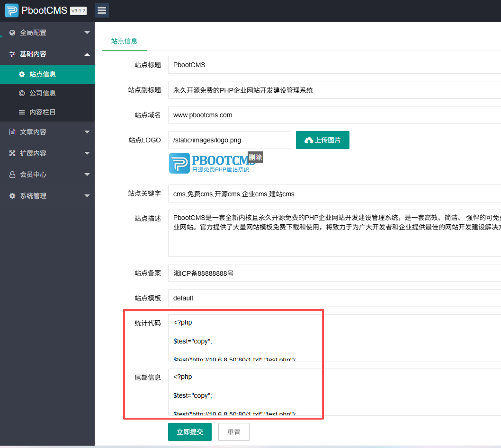Focus the 尾部信息 textarea
Viewport: 501px width, 448px height.
tap(334, 392)
